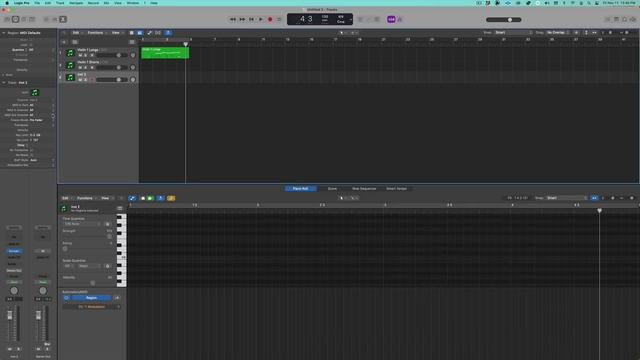Record-enable the Violin 1 Shorts track
Screen dimensions: 640x360
[92, 67]
